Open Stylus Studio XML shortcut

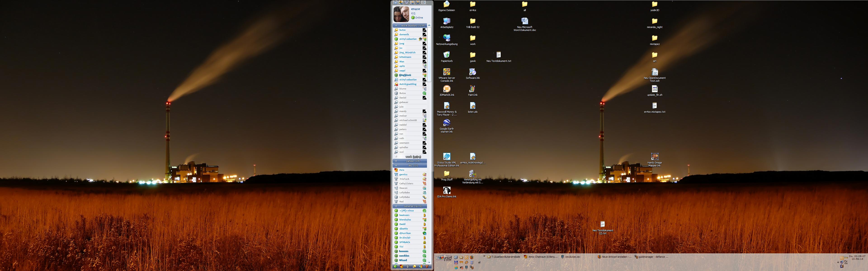click(446, 157)
